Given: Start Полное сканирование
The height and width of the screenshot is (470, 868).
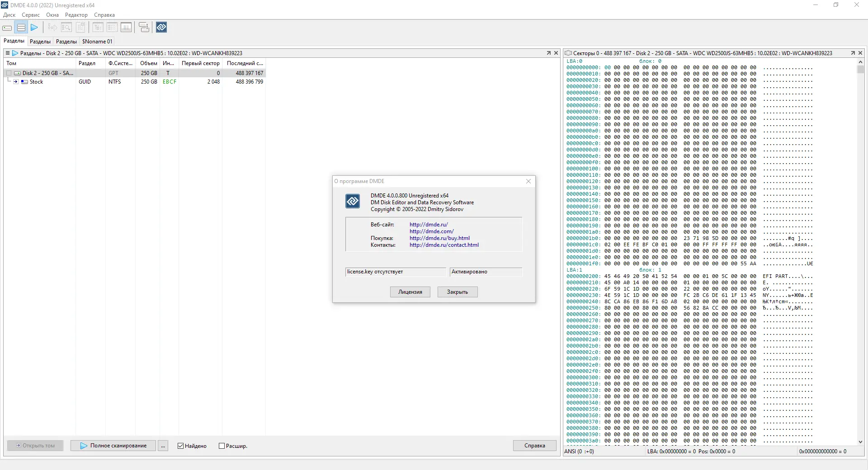Looking at the screenshot, I should [113, 446].
